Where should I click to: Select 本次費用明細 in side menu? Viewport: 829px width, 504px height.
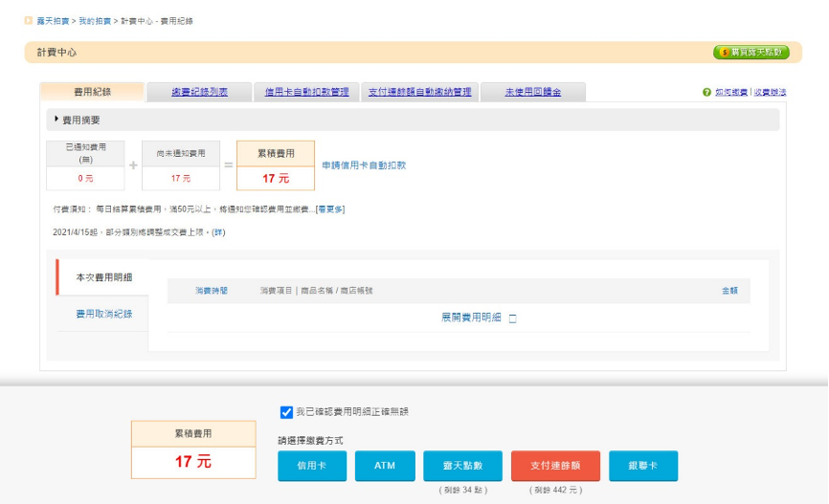pyautogui.click(x=103, y=277)
